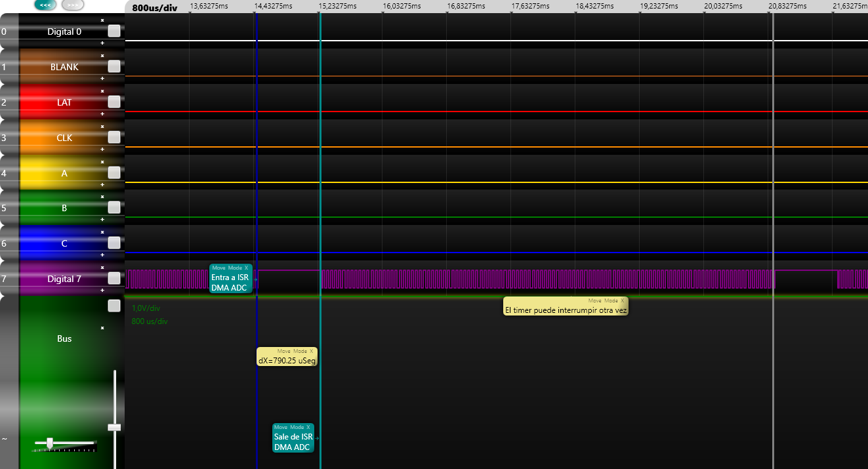Click Mode on the timer interrupt note

[611, 300]
